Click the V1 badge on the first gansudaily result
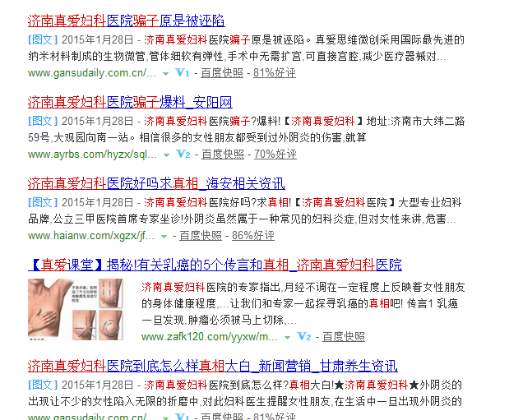The image size is (509, 420). [183, 72]
